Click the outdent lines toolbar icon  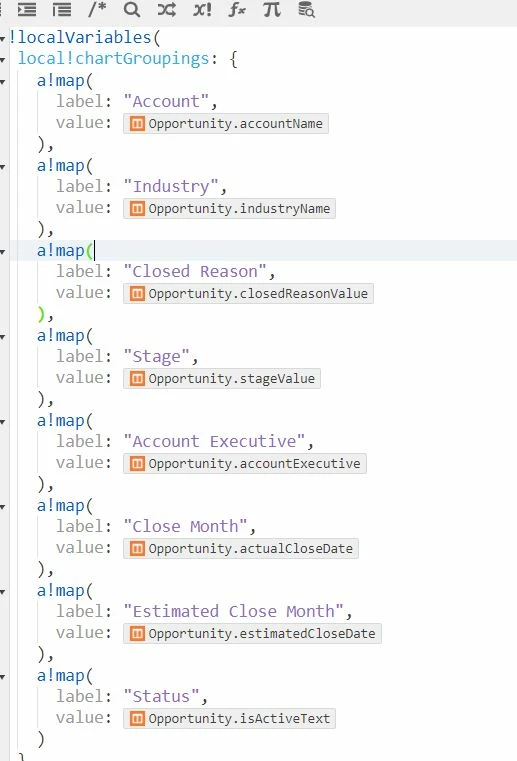tap(62, 10)
